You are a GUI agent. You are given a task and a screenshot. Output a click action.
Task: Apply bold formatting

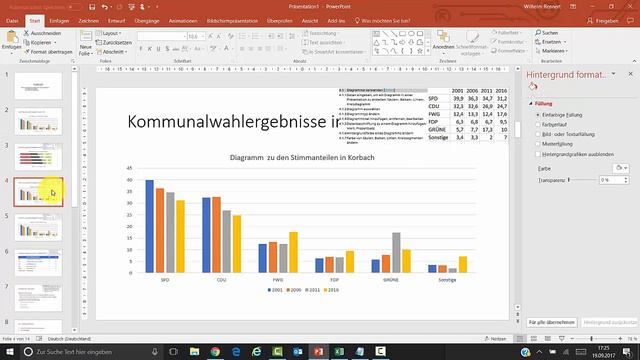coord(141,49)
